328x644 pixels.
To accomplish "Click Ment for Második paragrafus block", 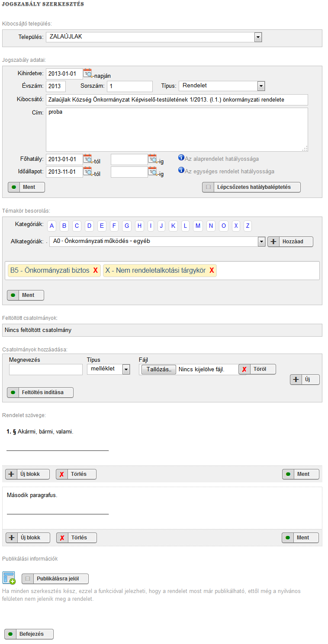I will tap(300, 538).
